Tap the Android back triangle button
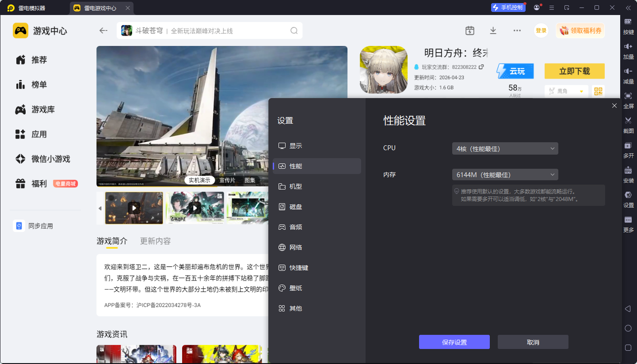Viewport: 637px width, 364px height. pos(628,309)
